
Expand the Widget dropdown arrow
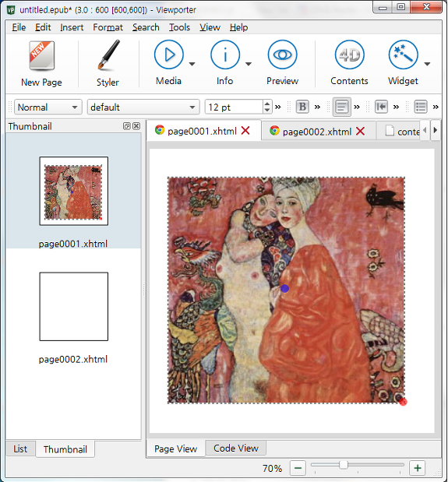pyautogui.click(x=427, y=64)
